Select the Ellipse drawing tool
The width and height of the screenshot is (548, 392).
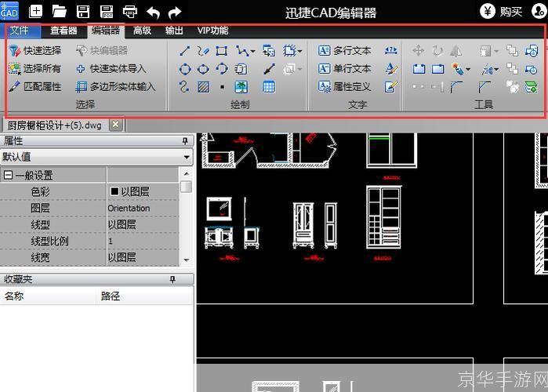coord(203,69)
